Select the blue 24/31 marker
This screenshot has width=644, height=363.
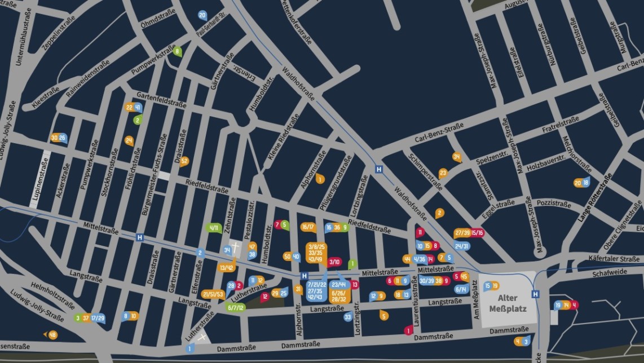(x=462, y=246)
